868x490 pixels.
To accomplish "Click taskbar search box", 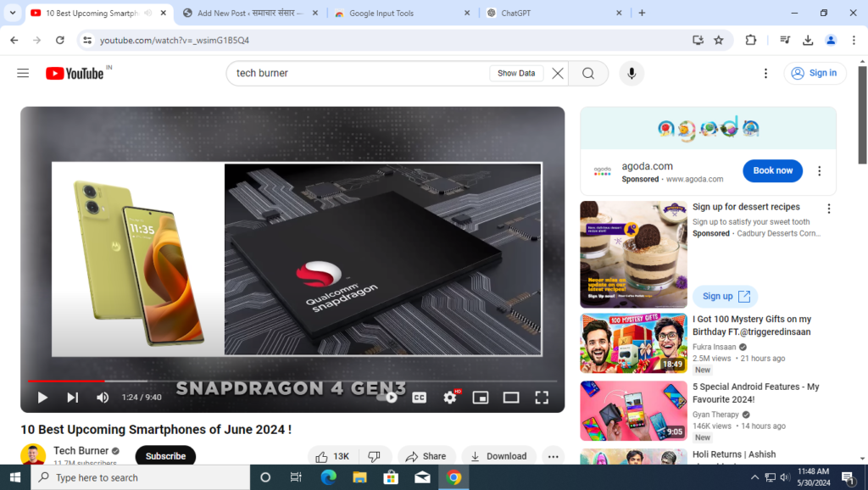I will click(x=140, y=477).
